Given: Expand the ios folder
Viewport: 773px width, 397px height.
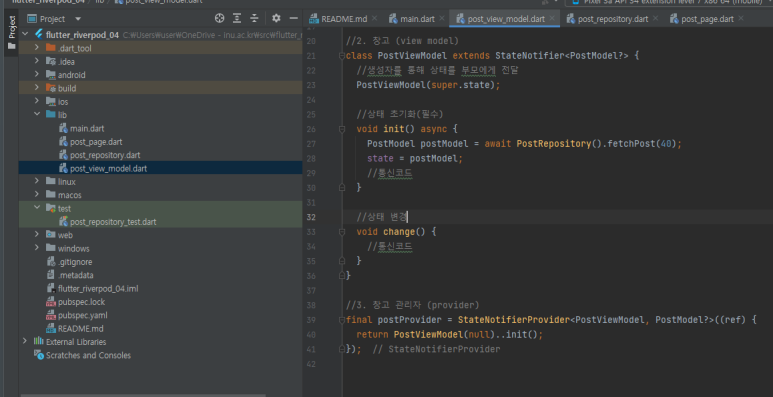Looking at the screenshot, I should pyautogui.click(x=37, y=101).
